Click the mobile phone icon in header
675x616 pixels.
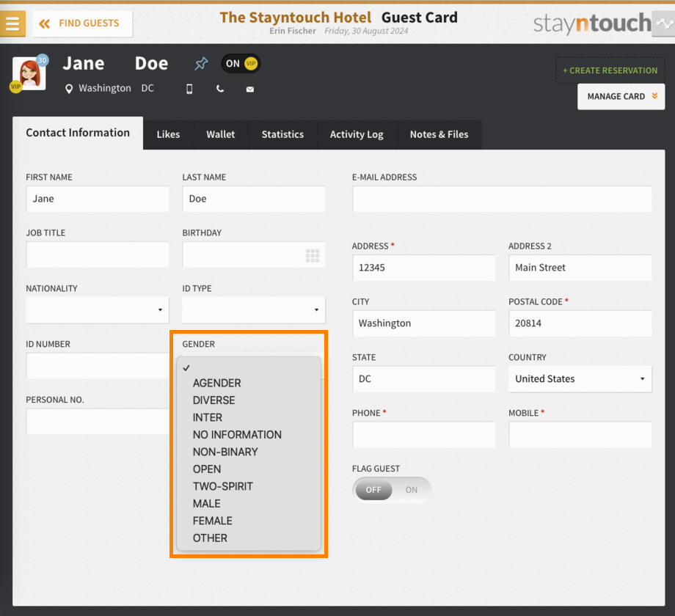(x=189, y=89)
